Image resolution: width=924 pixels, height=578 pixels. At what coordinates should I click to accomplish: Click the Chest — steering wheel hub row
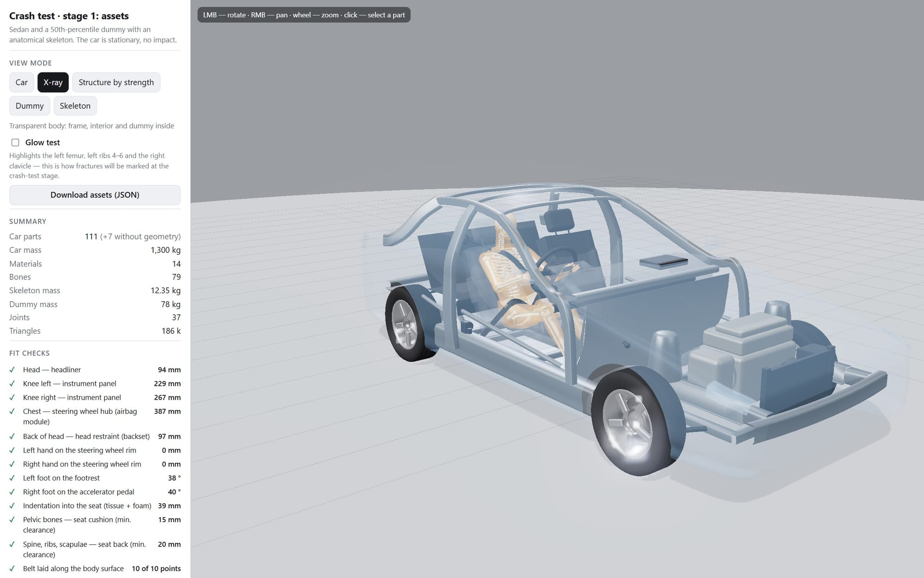tap(95, 417)
